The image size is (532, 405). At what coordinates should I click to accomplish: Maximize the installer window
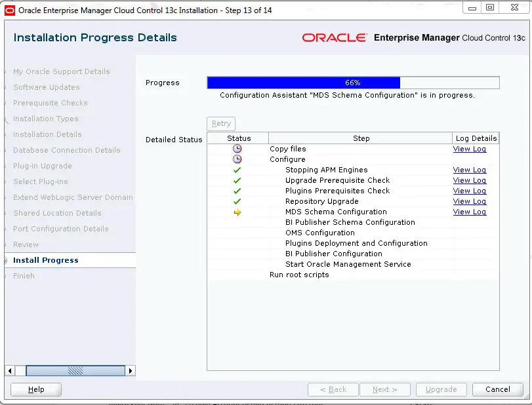coord(490,7)
